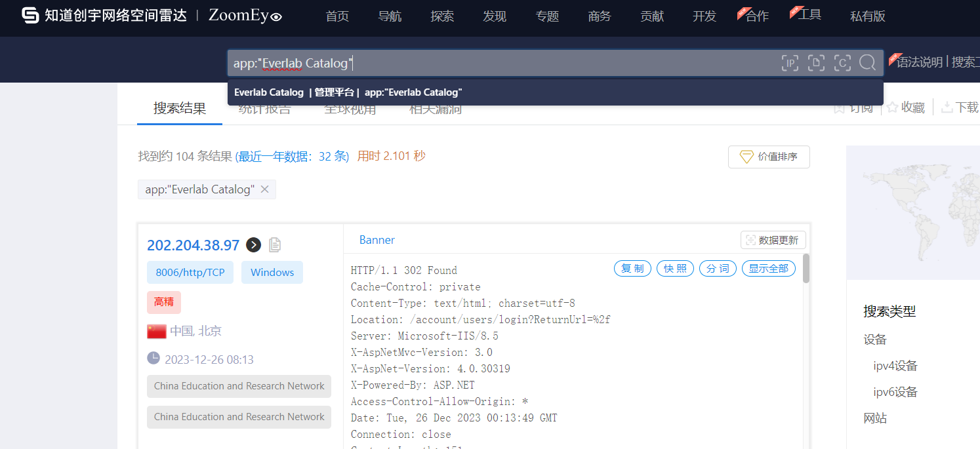Click the 分词 button in banner

coord(718,269)
